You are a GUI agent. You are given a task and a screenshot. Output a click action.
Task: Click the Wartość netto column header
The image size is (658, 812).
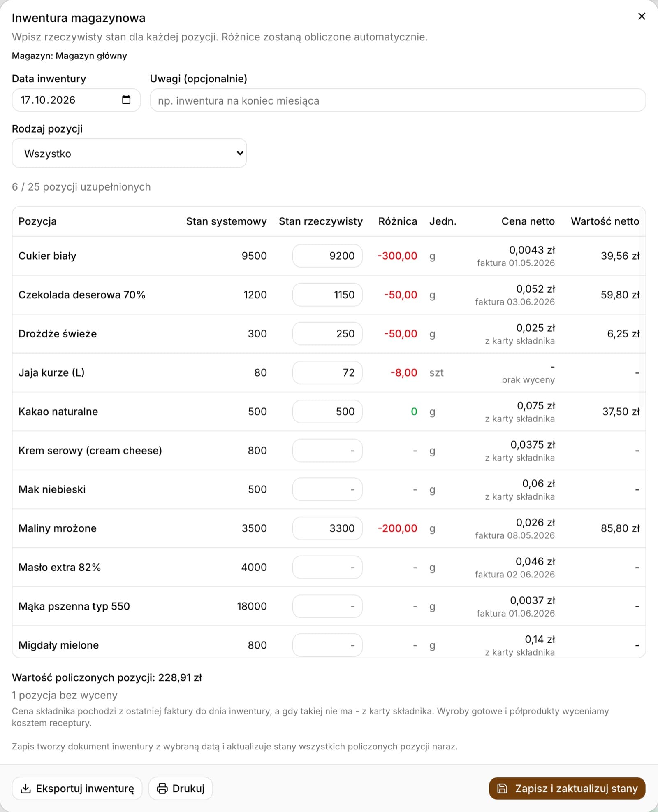tap(605, 221)
